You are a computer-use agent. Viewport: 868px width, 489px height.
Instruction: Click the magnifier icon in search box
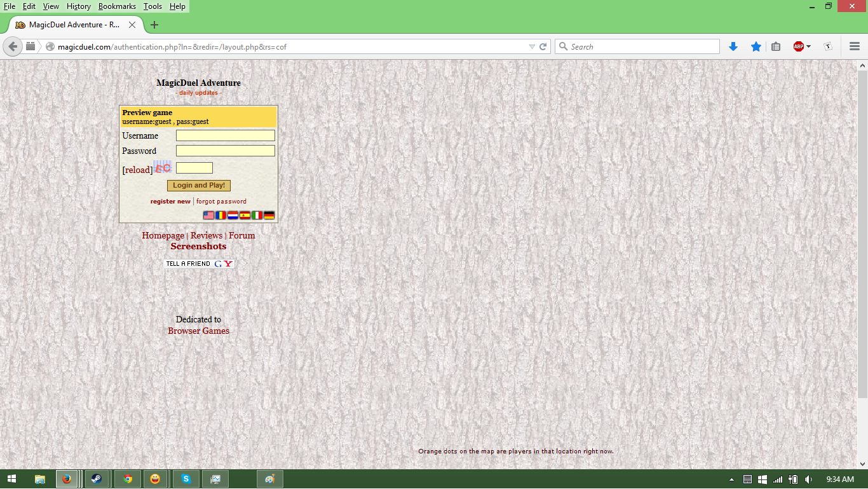[x=563, y=46]
